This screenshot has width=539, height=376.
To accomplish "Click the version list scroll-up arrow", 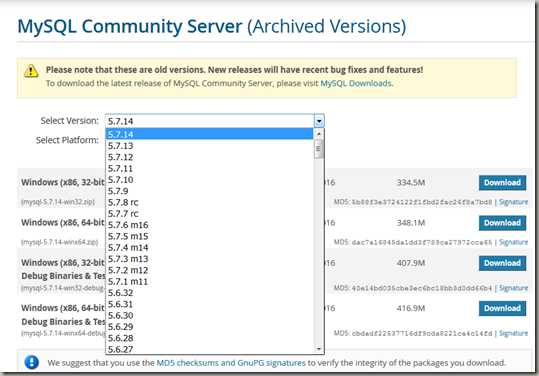I will (x=319, y=134).
